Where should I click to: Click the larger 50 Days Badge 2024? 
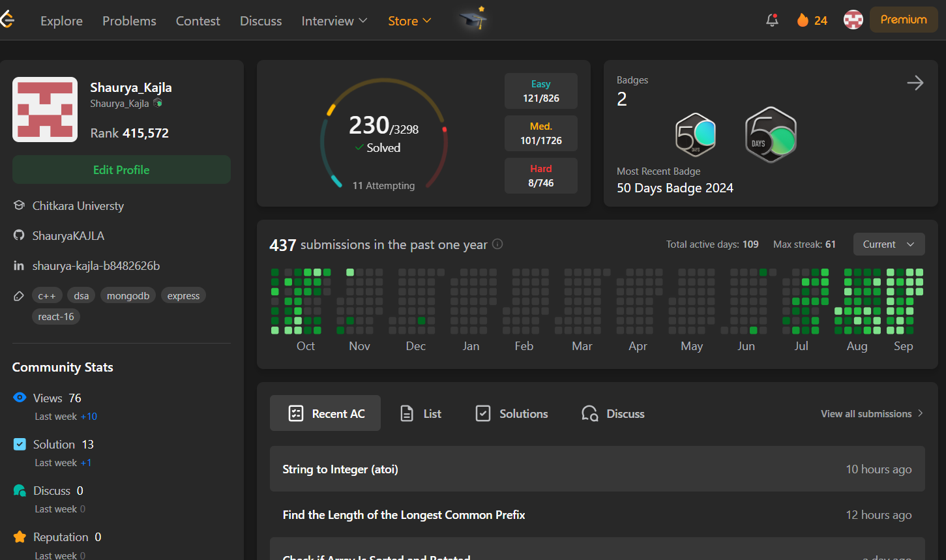click(771, 134)
